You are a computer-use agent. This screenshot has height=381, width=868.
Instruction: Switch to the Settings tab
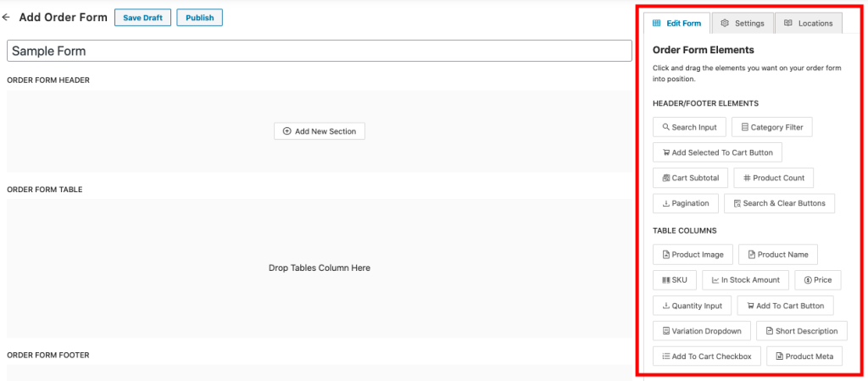742,23
